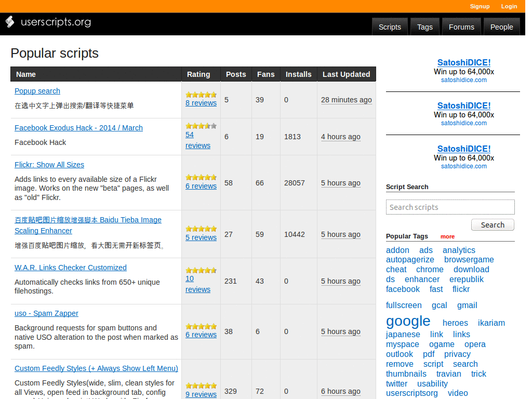Screen dimensions: 532x399
Task: Click the Search button
Action: click(x=492, y=224)
